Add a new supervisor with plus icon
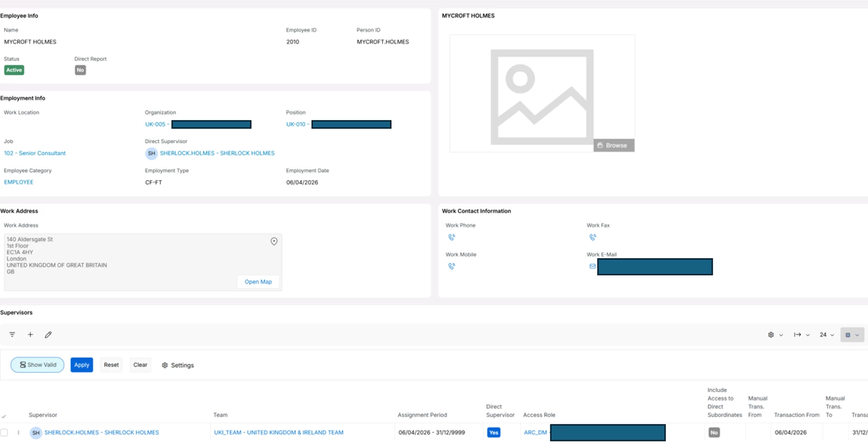 click(30, 334)
